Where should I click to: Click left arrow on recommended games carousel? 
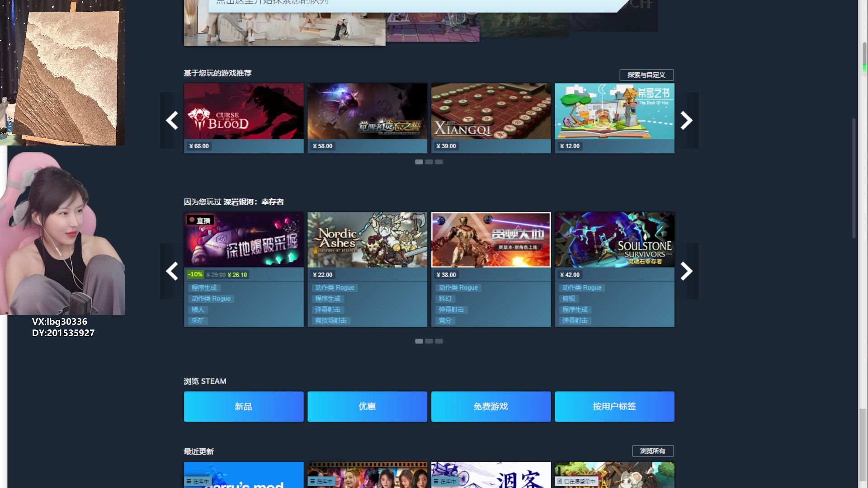pos(172,120)
